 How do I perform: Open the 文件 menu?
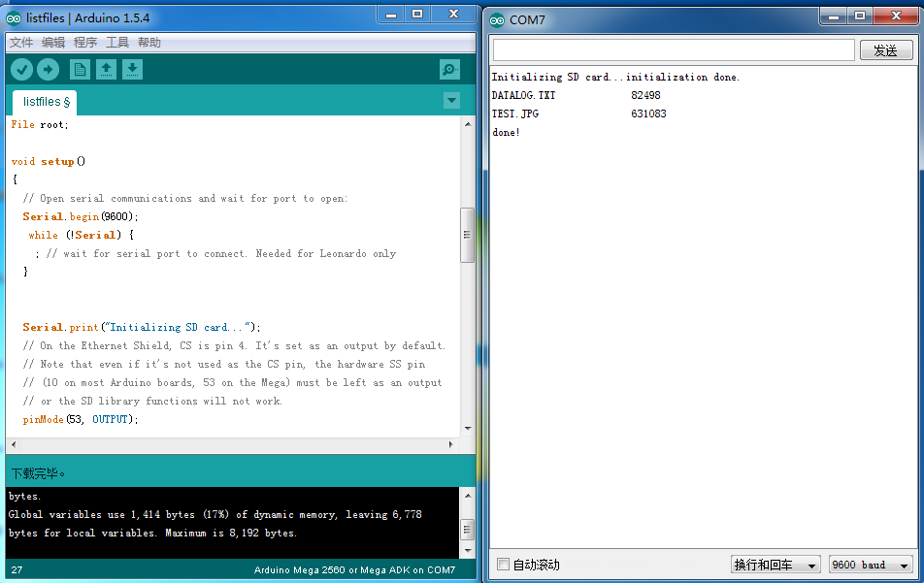tap(21, 43)
